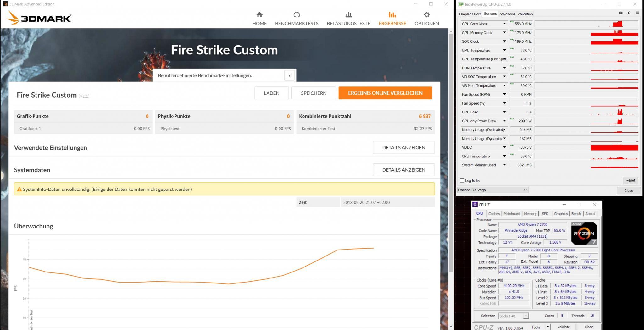Click the Validate button in CPU-Z
The image size is (644, 330).
(x=563, y=327)
